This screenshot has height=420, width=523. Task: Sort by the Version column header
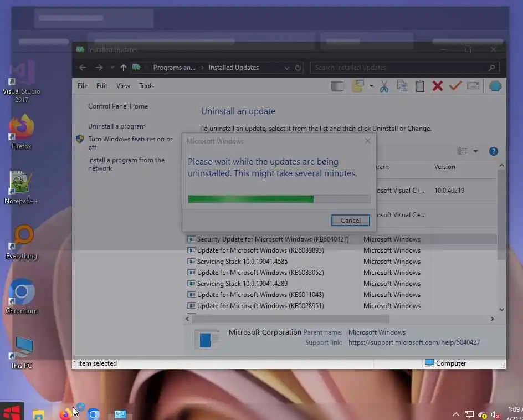444,167
